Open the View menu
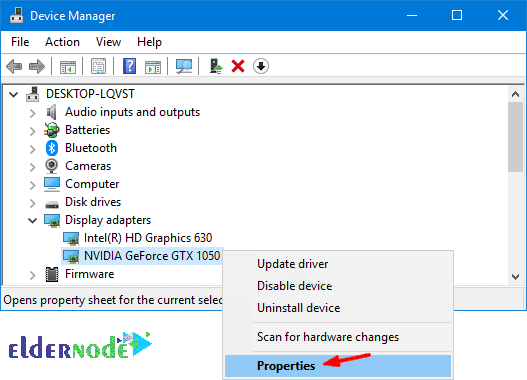 108,42
